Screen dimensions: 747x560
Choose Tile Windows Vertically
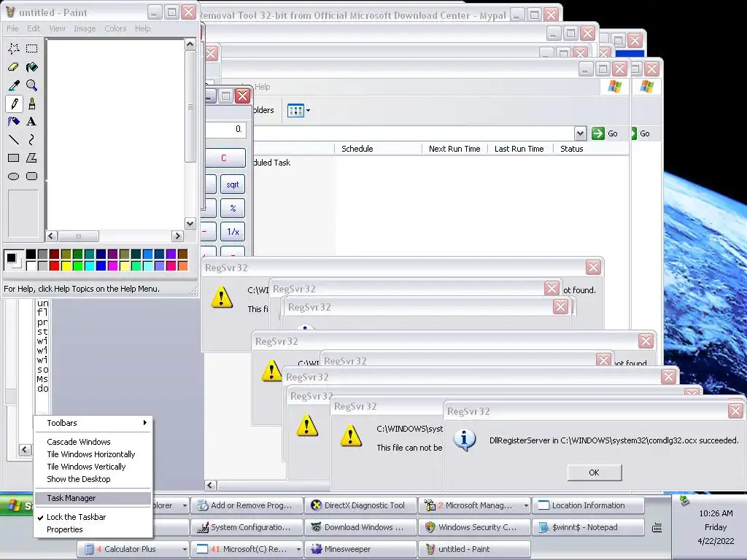[x=93, y=467]
